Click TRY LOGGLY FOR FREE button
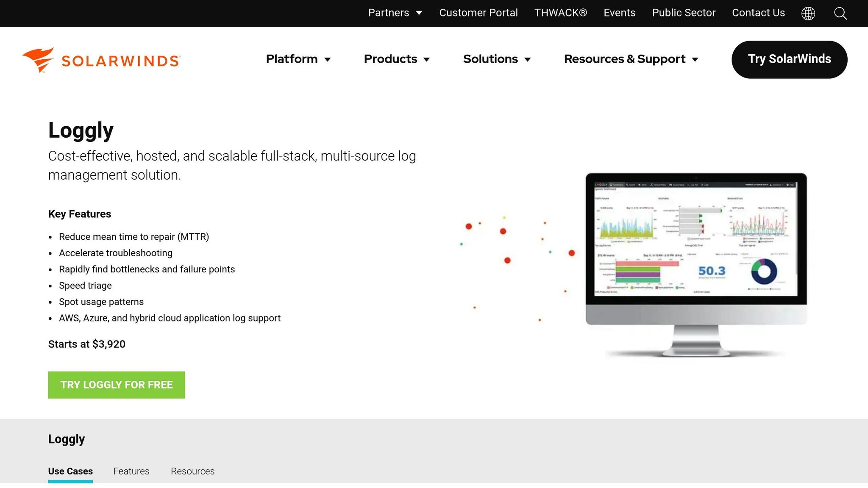 point(117,385)
